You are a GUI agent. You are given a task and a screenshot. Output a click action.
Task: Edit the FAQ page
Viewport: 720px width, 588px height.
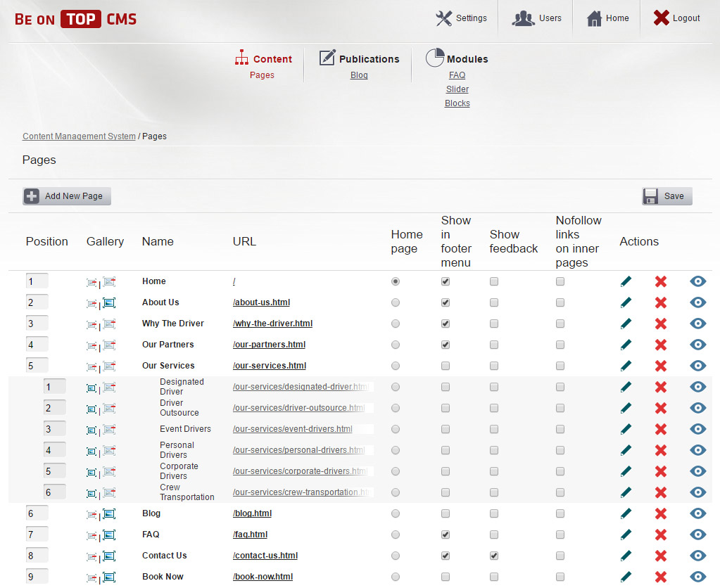pos(626,535)
